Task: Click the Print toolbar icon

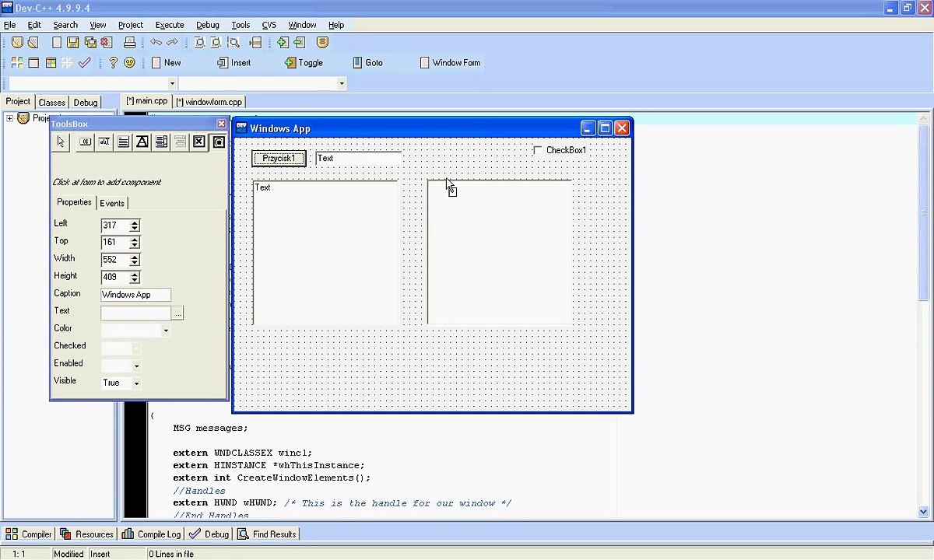Action: [x=130, y=43]
